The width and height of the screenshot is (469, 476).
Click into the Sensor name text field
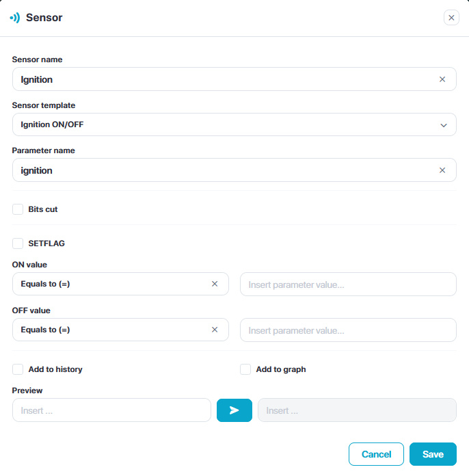[219, 79]
